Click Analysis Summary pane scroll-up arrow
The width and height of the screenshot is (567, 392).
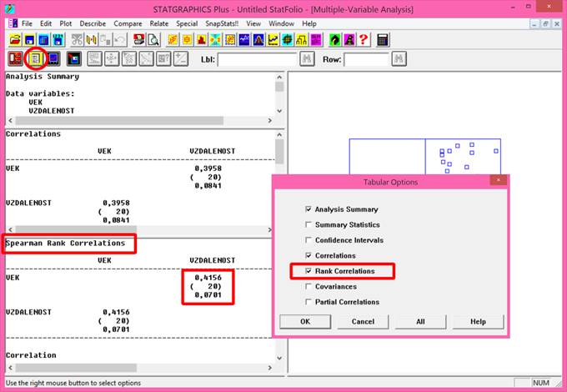pos(279,77)
